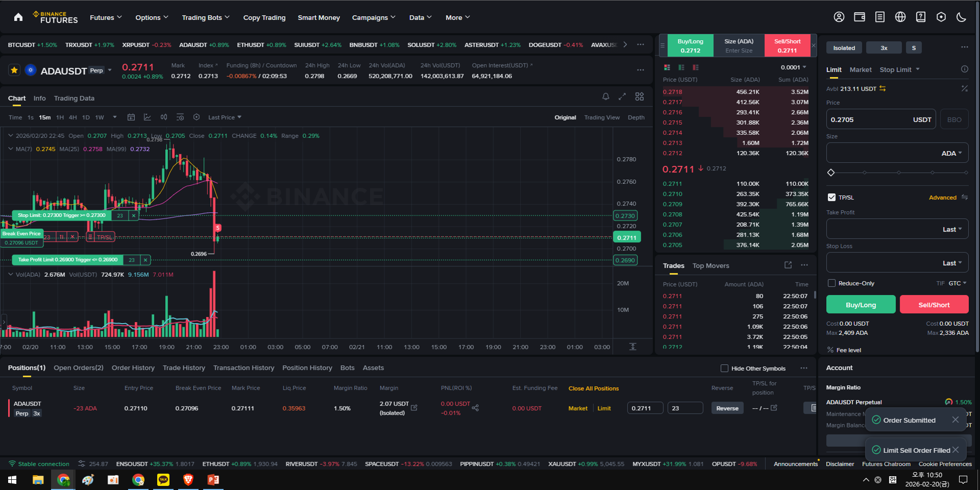The height and width of the screenshot is (490, 980).
Task: Switch to the Open Orders(2) tab
Action: (78, 368)
